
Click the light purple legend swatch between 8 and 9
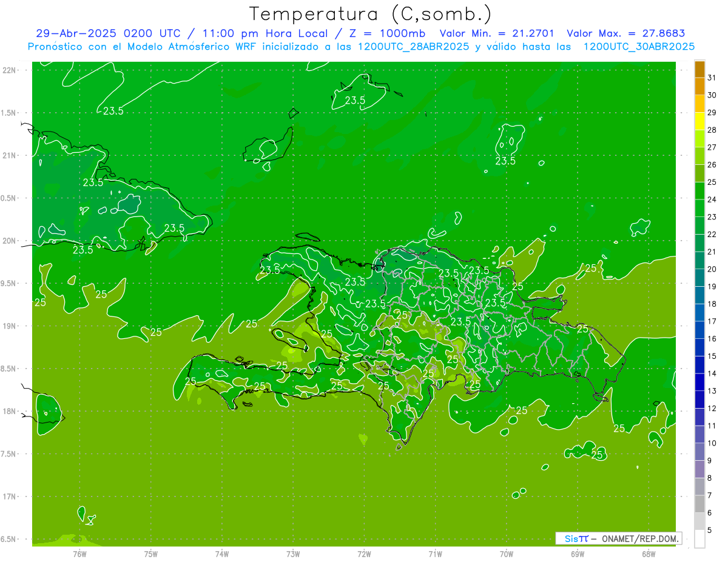click(699, 469)
